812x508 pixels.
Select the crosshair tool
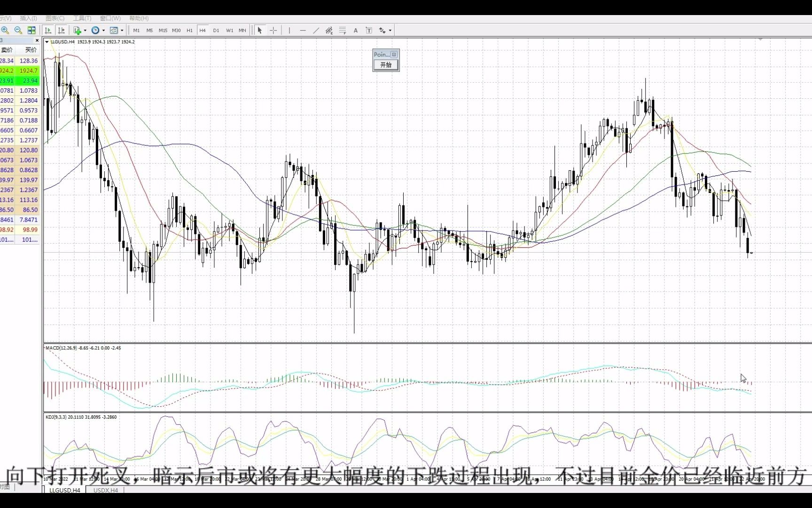point(273,30)
